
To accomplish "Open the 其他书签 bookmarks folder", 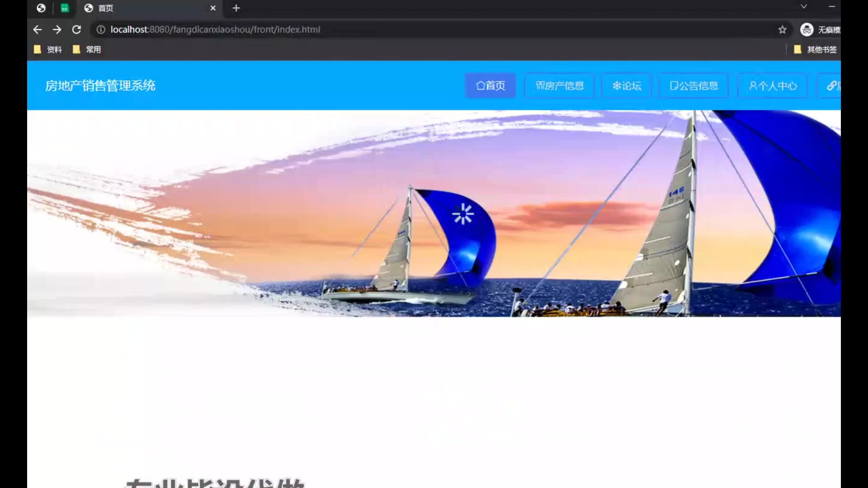I will point(816,50).
